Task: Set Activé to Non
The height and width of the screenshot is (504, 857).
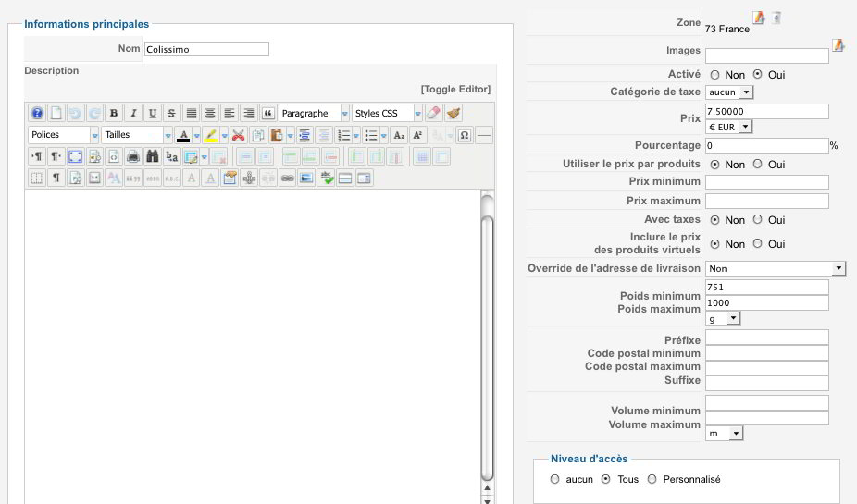Action: (x=714, y=75)
